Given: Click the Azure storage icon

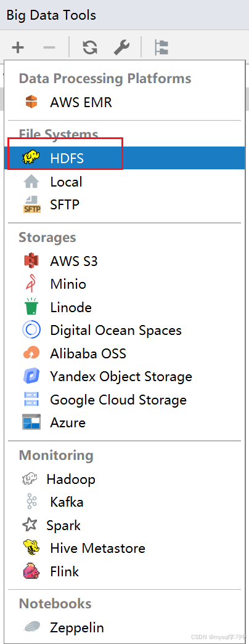Looking at the screenshot, I should click(x=31, y=422).
